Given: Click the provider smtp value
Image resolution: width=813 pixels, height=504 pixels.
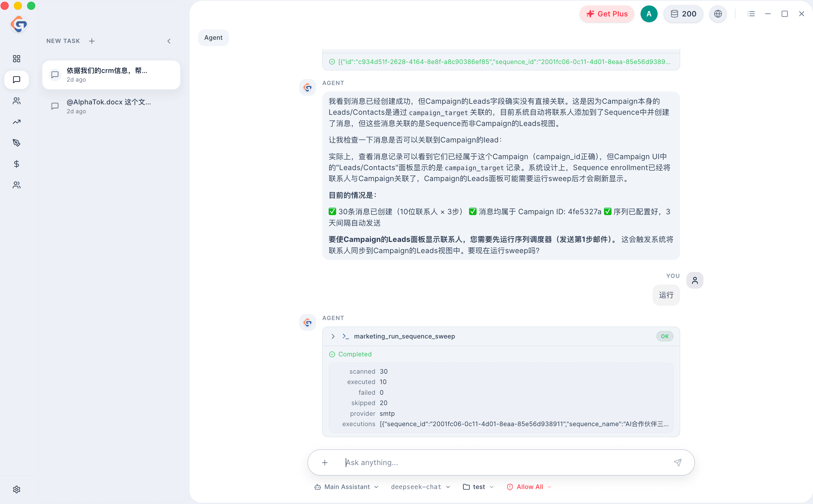Looking at the screenshot, I should coord(387,413).
